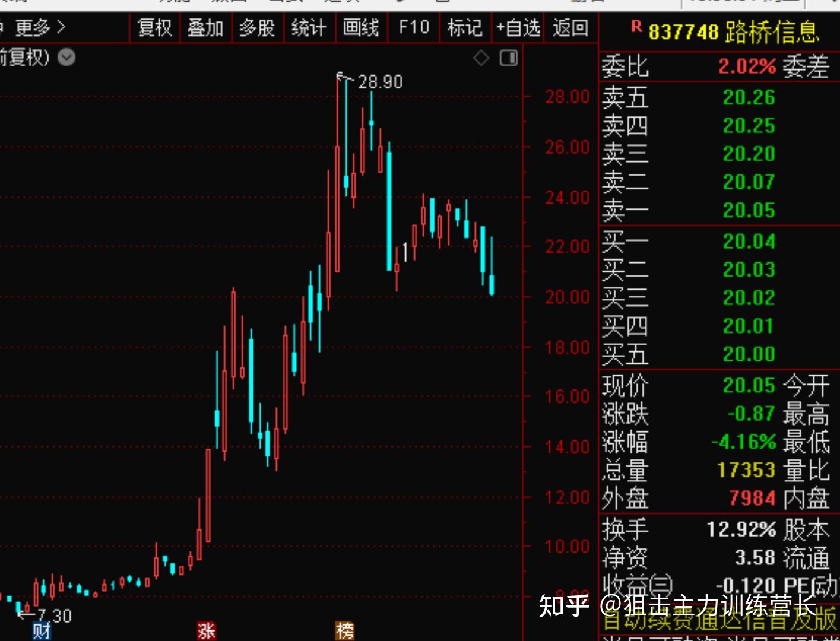Click the 榜 marker at chart bottom
The image size is (840, 641).
pyautogui.click(x=345, y=630)
